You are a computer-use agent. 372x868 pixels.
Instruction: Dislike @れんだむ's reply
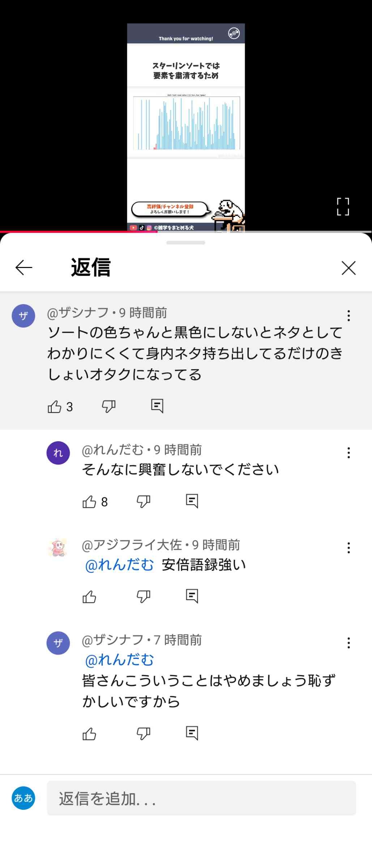coord(144,502)
